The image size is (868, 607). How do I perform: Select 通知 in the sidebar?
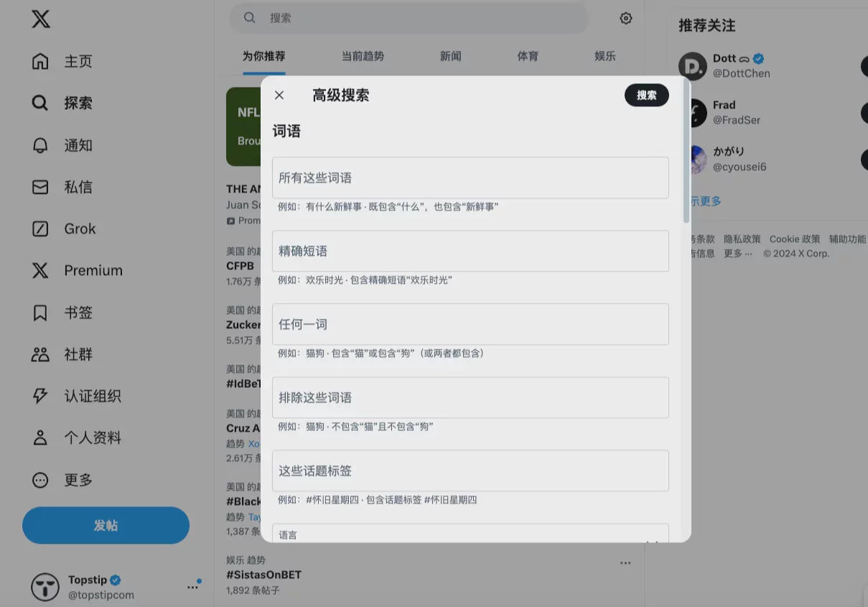[x=78, y=145]
